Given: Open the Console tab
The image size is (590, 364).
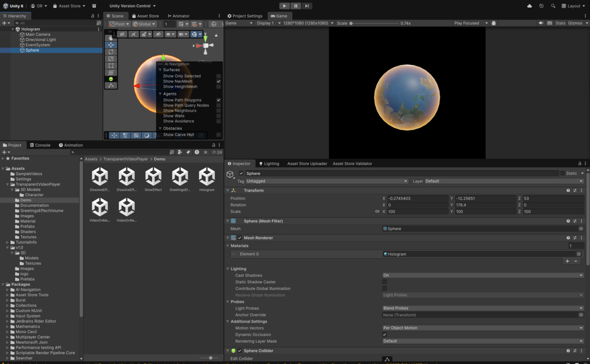Looking at the screenshot, I should pyautogui.click(x=40, y=145).
